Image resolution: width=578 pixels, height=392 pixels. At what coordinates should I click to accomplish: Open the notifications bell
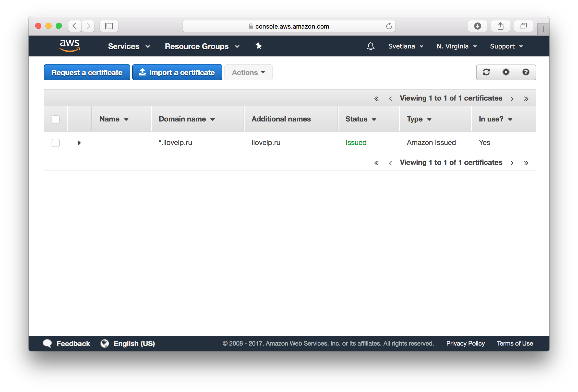click(371, 46)
